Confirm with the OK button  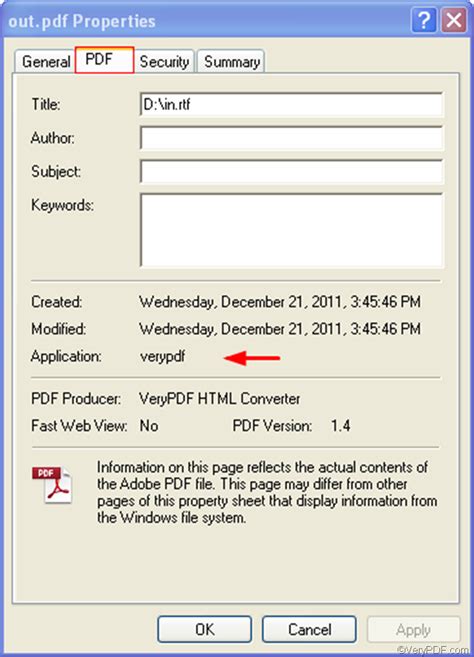pos(205,629)
